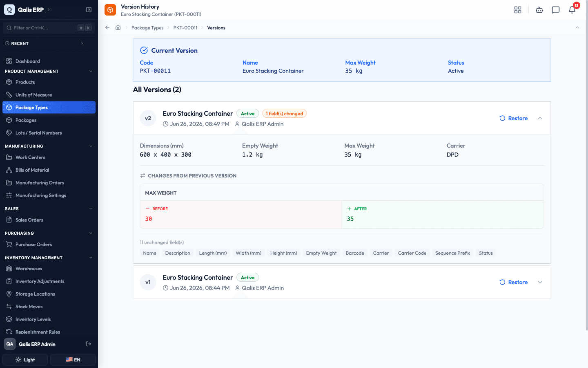
Task: Open the notifications bell icon
Action: coord(572,10)
